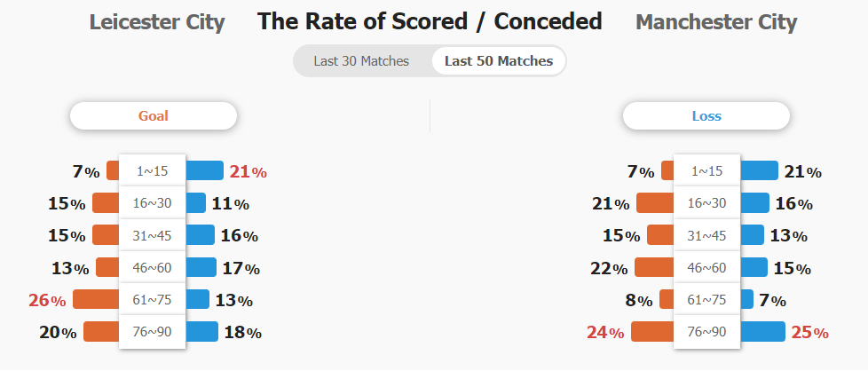
Task: Click the orange 26% bar in Goal chart
Action: (97, 299)
